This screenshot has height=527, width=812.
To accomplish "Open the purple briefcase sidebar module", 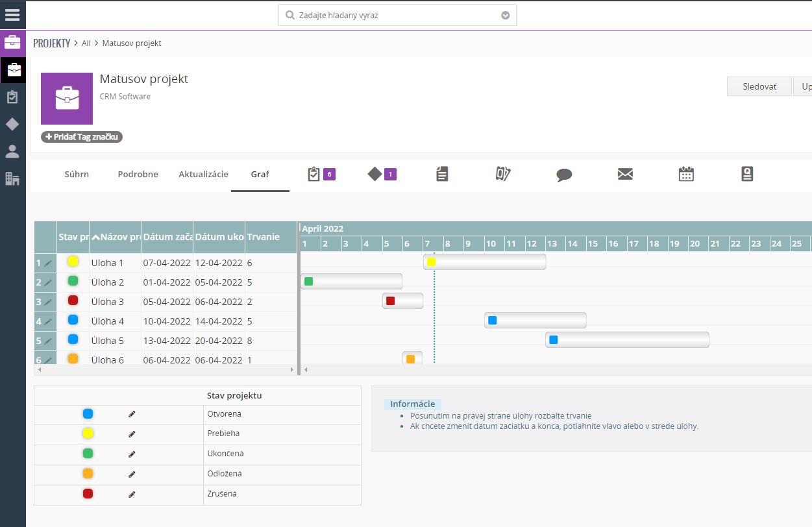I will coord(12,42).
